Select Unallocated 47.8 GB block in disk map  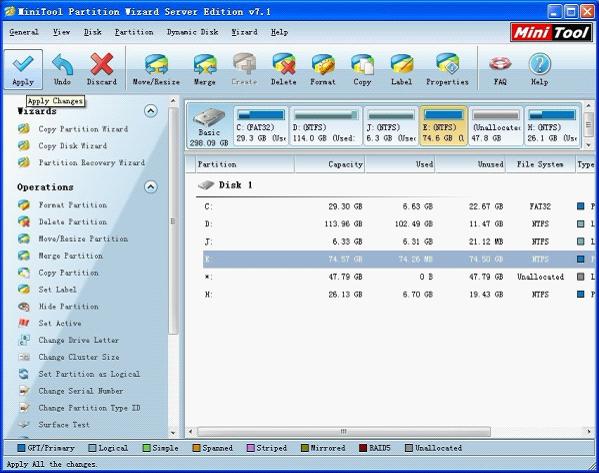[x=496, y=126]
